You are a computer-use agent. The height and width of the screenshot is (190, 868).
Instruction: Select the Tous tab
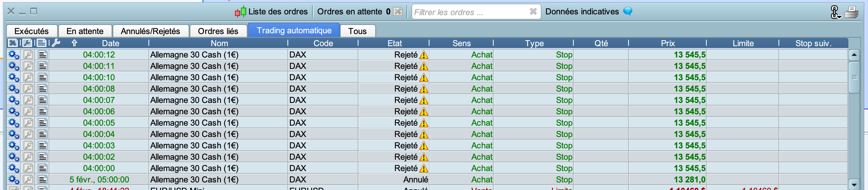click(357, 31)
